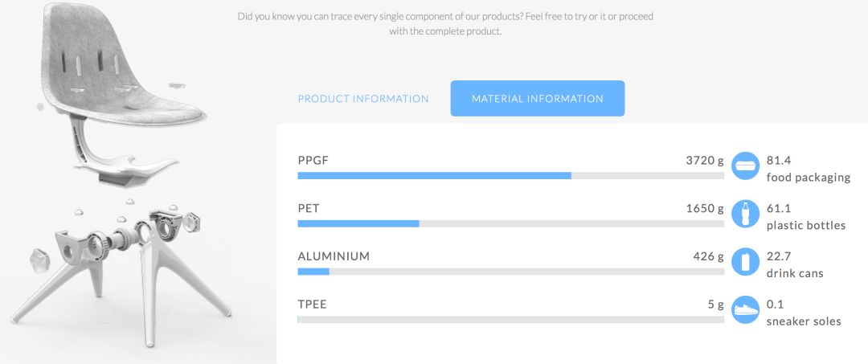Click the drink can icon
Screen dimensions: 868x364
(745, 262)
